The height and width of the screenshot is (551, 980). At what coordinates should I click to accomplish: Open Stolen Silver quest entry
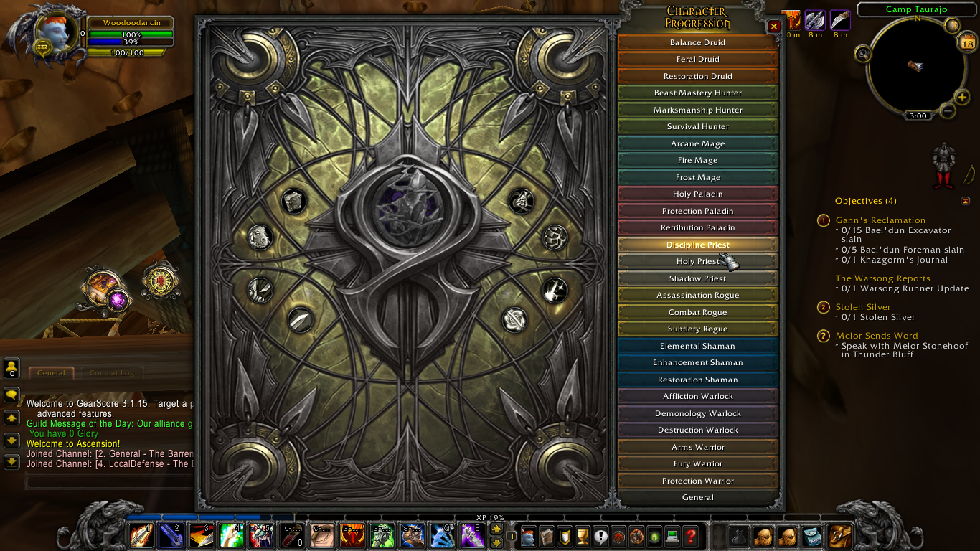click(x=863, y=307)
